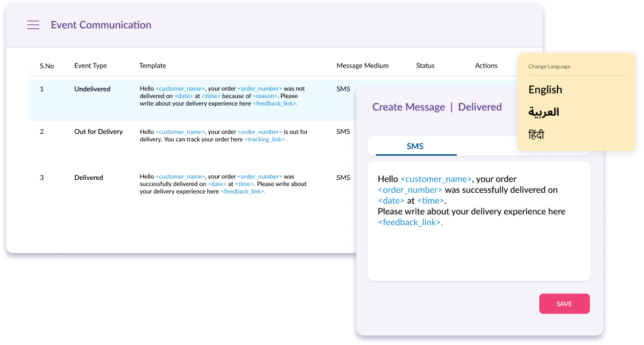Click the Event Type column header

click(91, 66)
